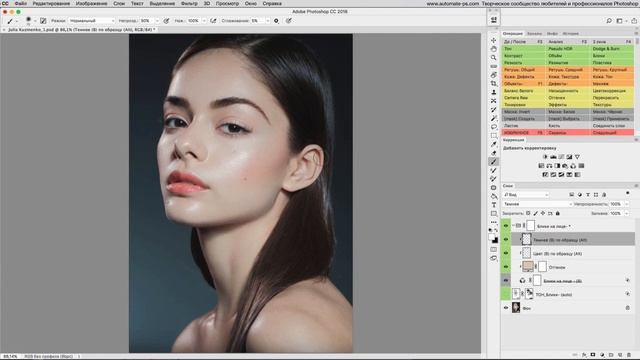Add a Brightness/Contrast adjustment

click(545, 157)
